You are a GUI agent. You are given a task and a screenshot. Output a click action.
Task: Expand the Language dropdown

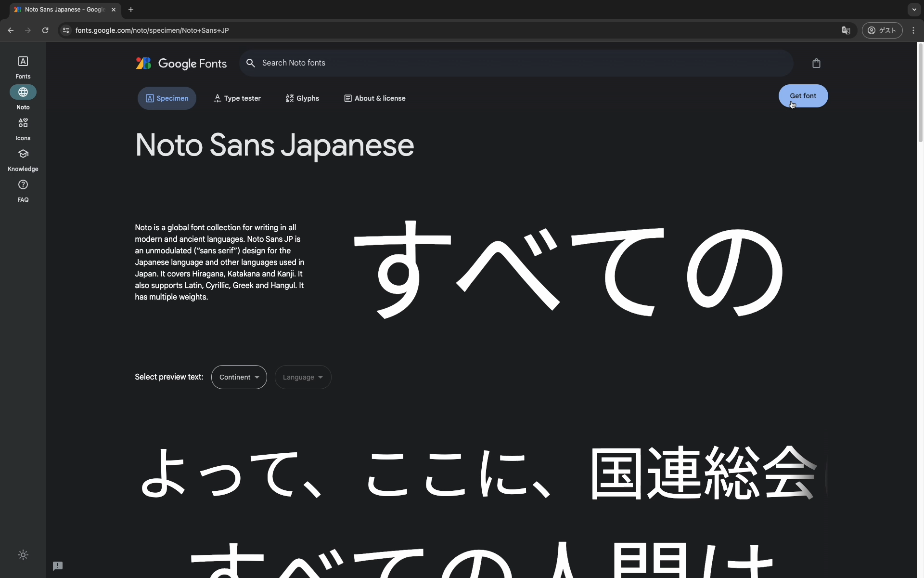click(303, 377)
